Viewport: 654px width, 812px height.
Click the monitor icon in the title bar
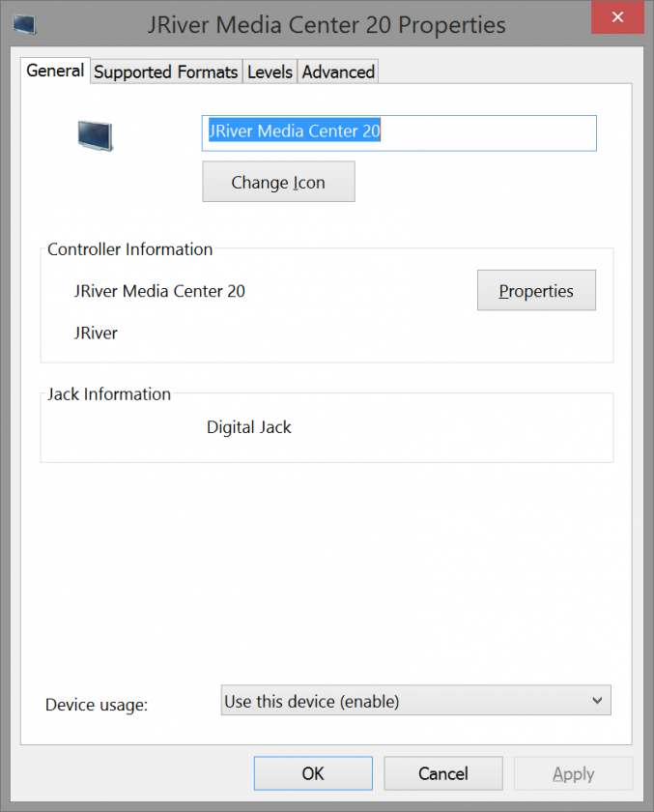click(x=24, y=24)
